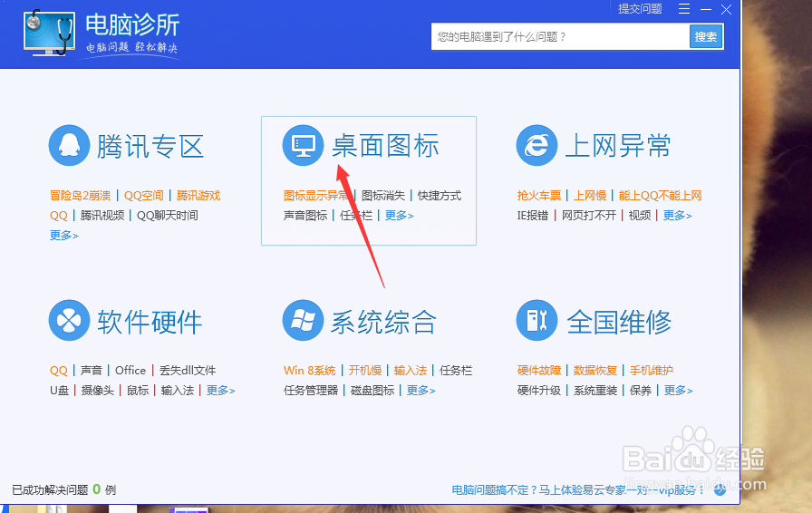The image size is (812, 513).
Task: Open the QQ空间 link
Action: [143, 196]
